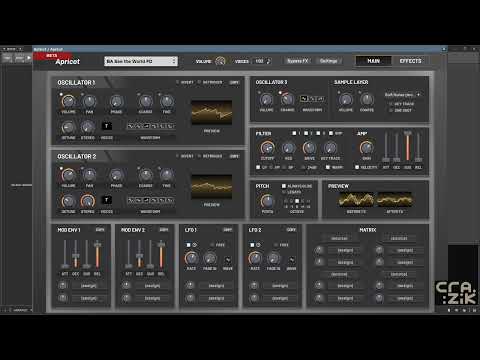This screenshot has width=480, height=360.
Task: Toggle the Amp Velocity checkbox
Action: (357, 167)
